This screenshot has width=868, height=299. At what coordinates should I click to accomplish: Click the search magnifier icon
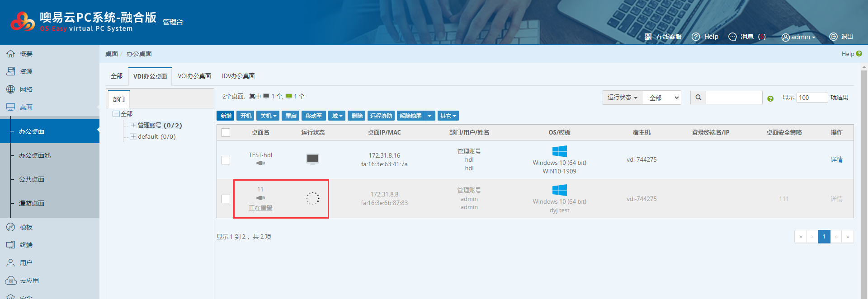pos(698,98)
